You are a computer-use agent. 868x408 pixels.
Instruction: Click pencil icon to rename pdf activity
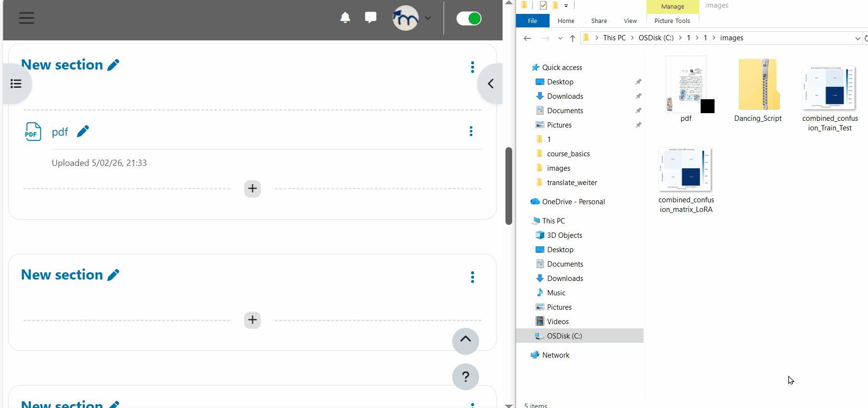(83, 131)
